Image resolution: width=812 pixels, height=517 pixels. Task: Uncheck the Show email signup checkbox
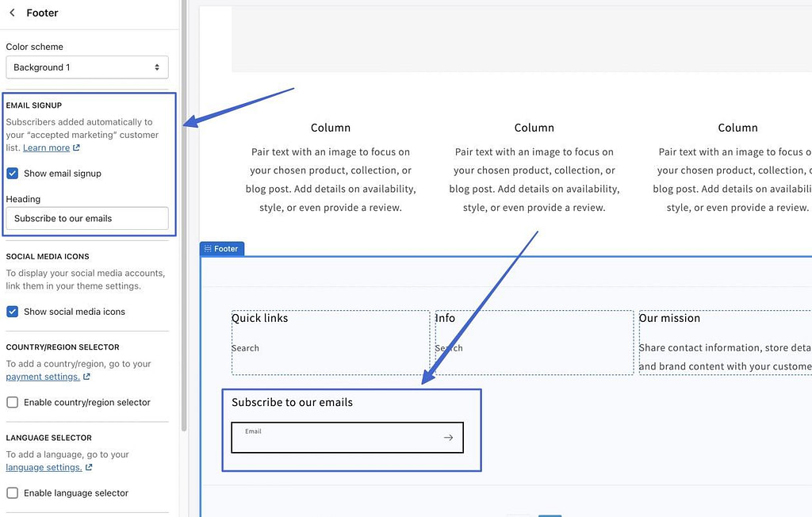[12, 173]
